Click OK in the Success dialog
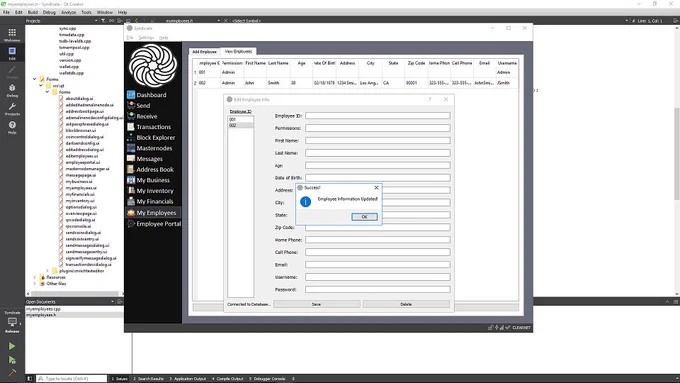680x383 pixels. (x=364, y=216)
